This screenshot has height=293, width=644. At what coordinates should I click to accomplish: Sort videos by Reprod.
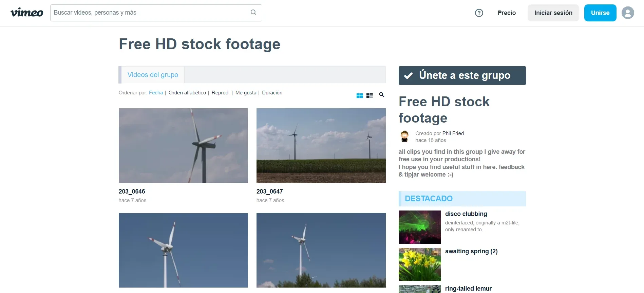coord(221,93)
